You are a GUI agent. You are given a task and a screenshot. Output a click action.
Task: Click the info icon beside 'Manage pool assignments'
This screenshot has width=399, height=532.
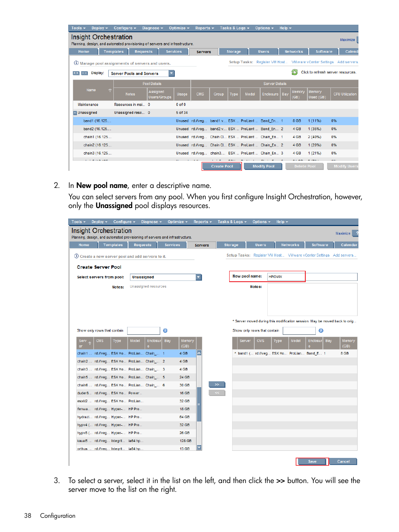tap(76, 63)
